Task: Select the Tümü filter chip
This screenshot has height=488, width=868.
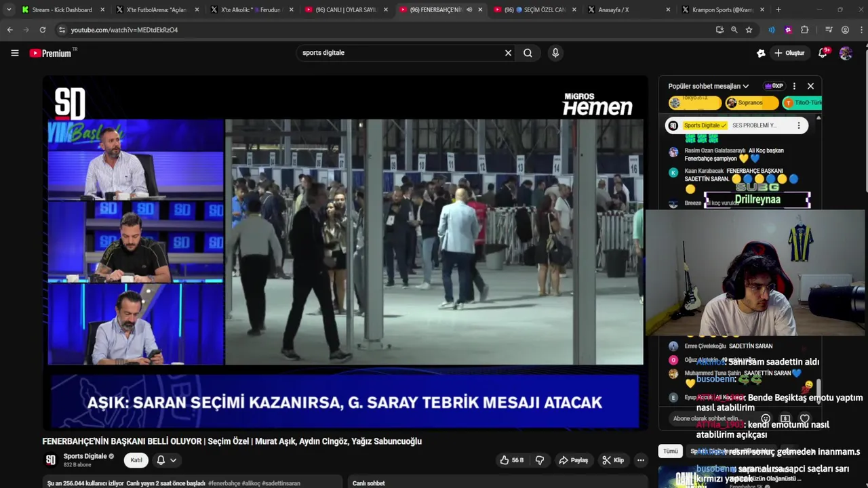Action: click(670, 451)
